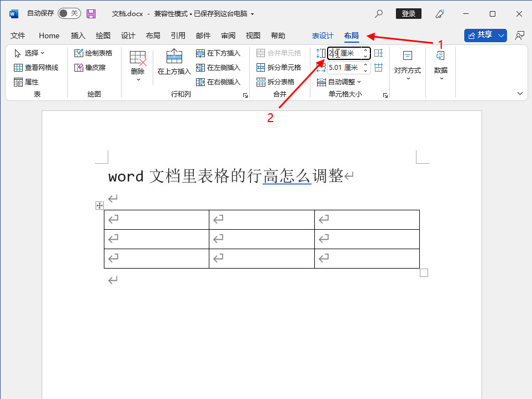Switch to the 审阅 tab
532x399 pixels.
point(228,36)
